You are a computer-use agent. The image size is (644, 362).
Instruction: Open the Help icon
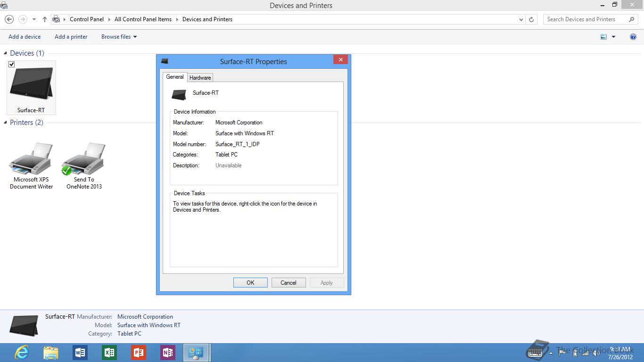[633, 37]
